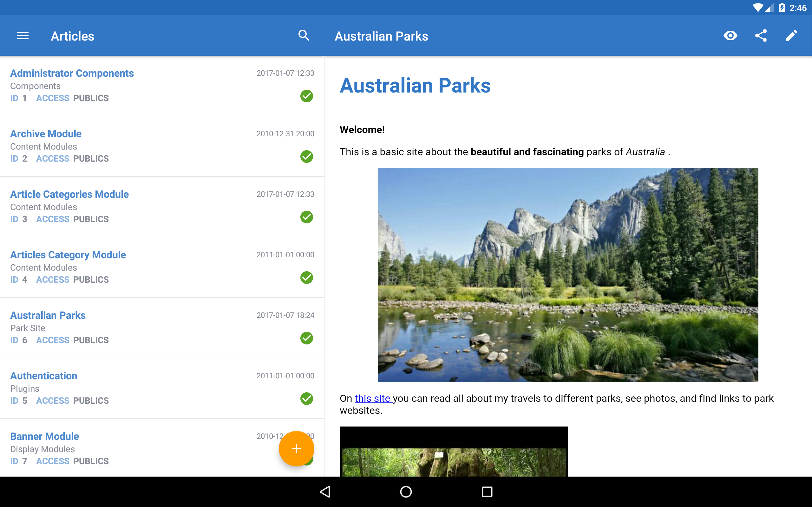Toggle published checkmark for Archive Module
This screenshot has height=507, width=812.
coord(306,157)
